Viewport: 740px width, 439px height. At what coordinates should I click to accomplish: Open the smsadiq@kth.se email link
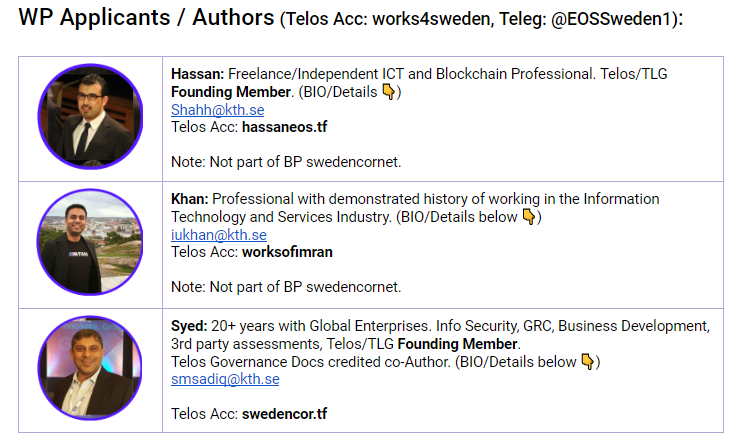coord(225,379)
